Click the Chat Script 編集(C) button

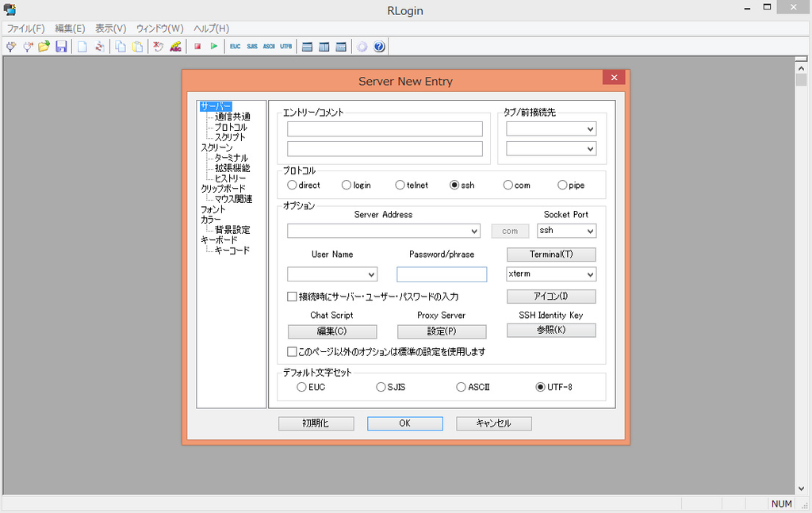(332, 331)
